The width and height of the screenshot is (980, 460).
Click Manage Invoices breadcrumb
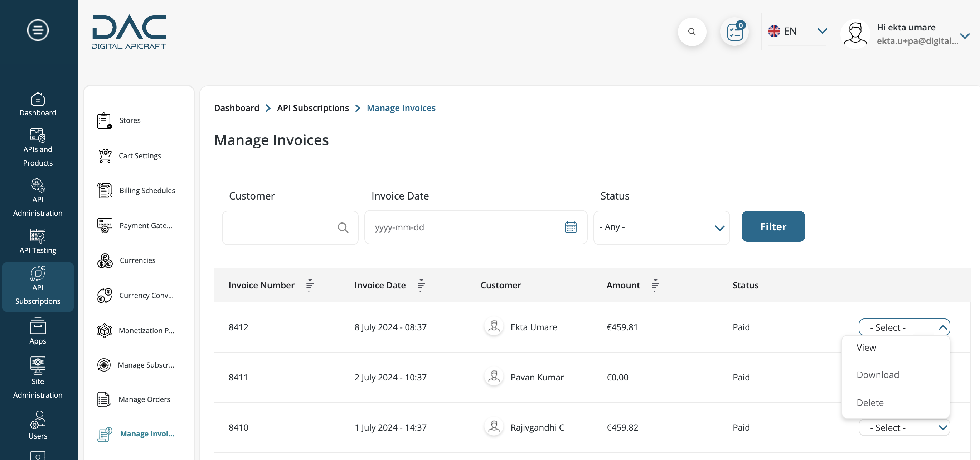(x=401, y=108)
